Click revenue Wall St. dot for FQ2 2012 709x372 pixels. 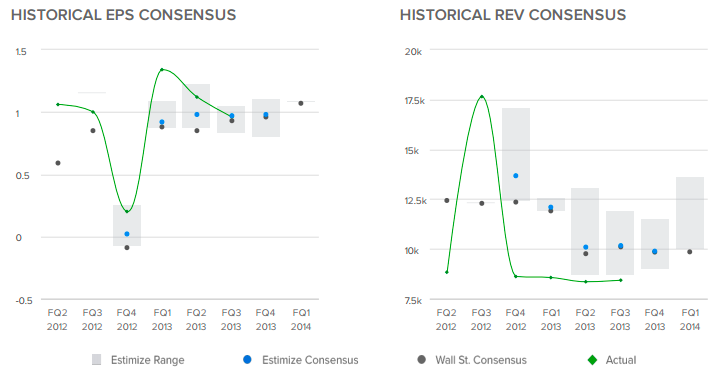(447, 200)
